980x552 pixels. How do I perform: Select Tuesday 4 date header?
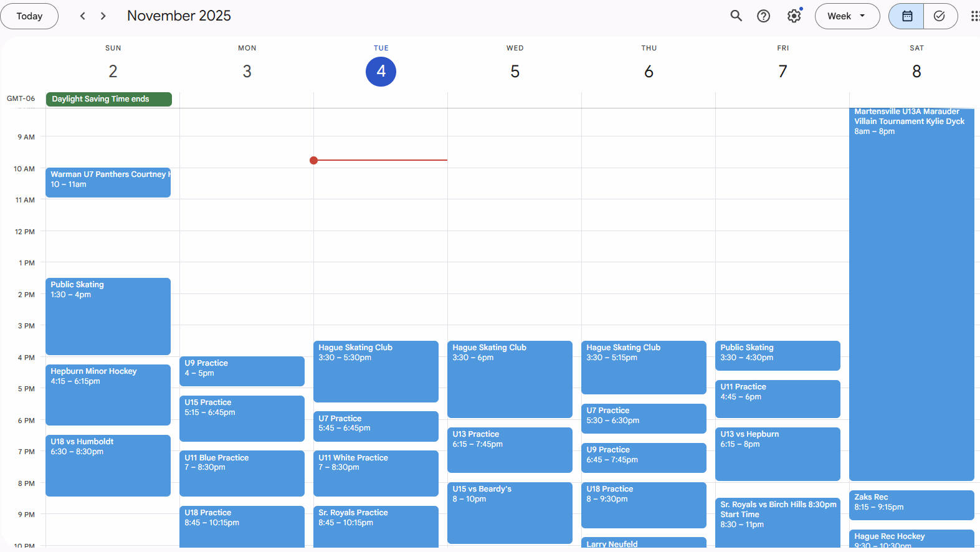tap(381, 72)
